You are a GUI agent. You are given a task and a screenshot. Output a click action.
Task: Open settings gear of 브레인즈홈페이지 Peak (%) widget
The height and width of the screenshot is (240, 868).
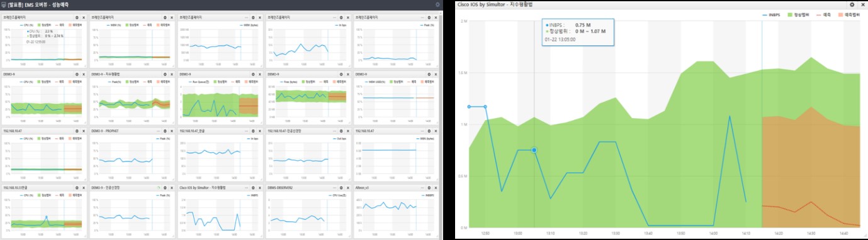(x=429, y=17)
